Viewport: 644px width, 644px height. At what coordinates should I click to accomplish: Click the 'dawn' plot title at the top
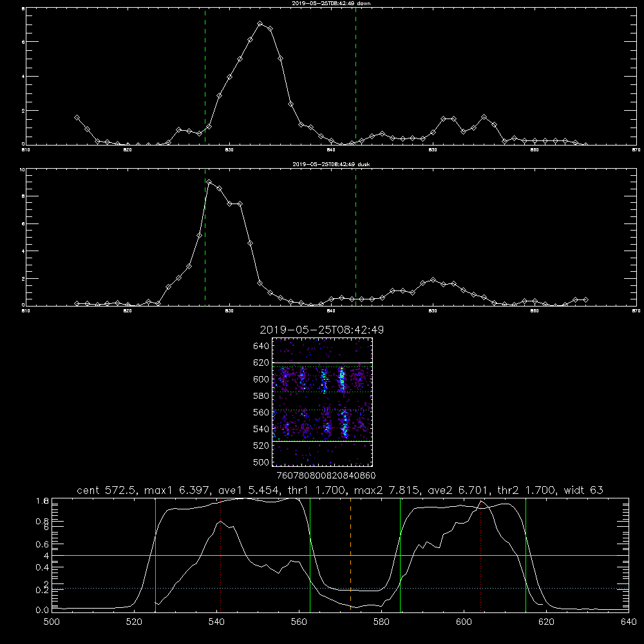pyautogui.click(x=331, y=3)
